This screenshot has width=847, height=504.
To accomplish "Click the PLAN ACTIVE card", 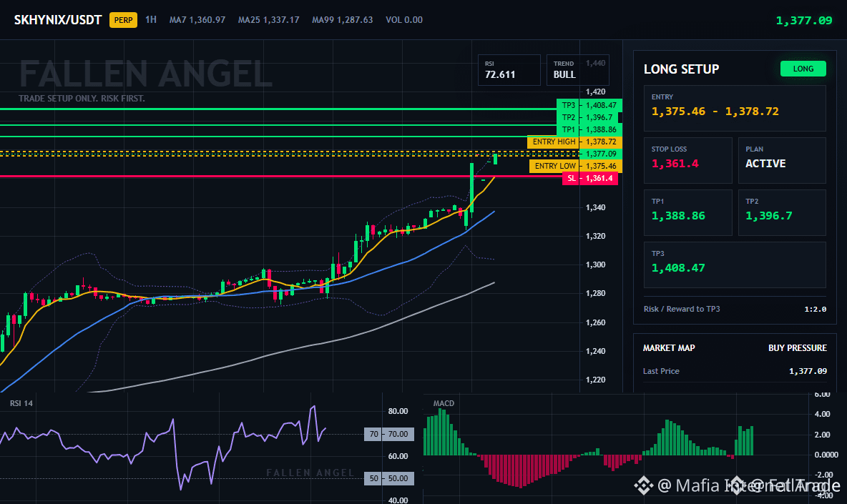I will click(x=782, y=160).
